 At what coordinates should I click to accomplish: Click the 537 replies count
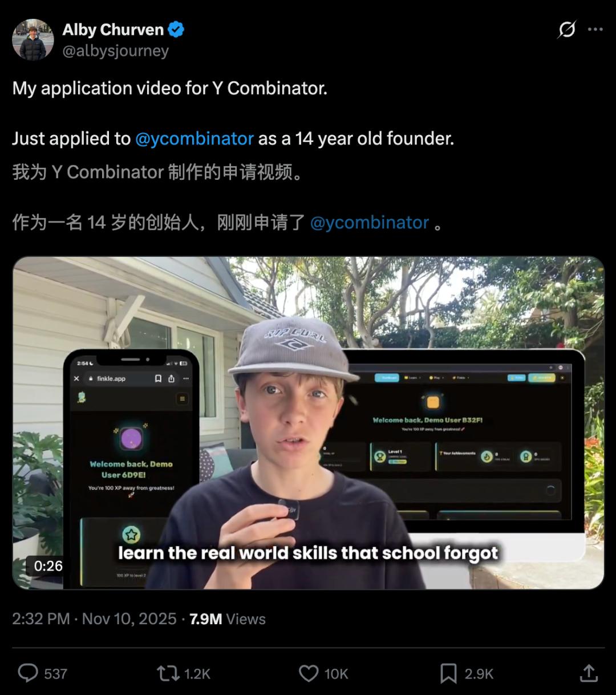point(56,674)
